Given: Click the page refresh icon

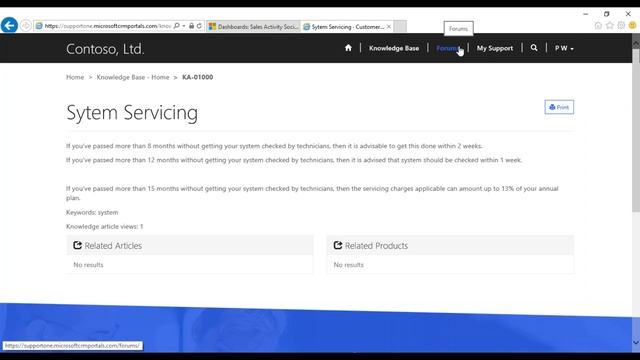Looking at the screenshot, I should point(199,26).
